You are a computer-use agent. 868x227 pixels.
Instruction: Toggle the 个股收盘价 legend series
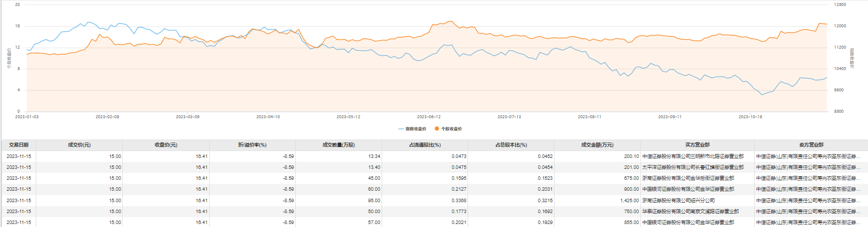tap(451, 129)
